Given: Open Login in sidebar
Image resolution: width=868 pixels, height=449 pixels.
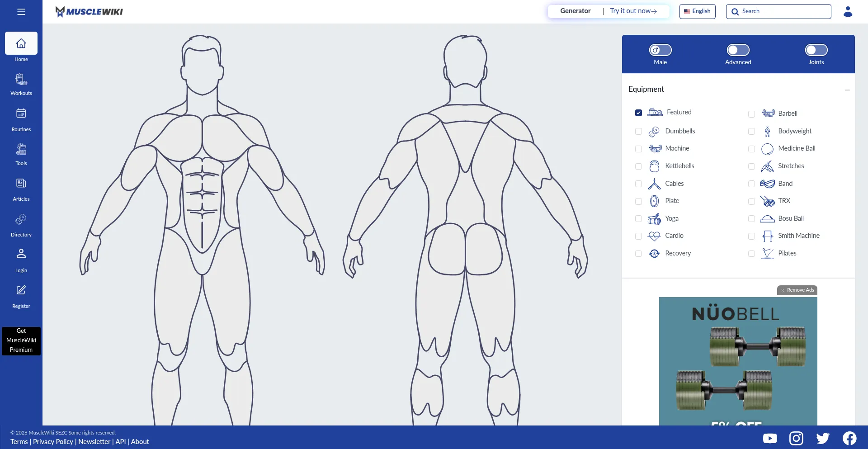Looking at the screenshot, I should tap(21, 261).
